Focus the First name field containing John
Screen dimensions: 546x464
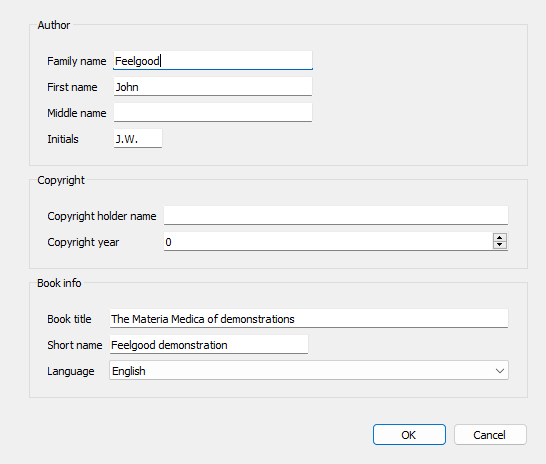[x=213, y=87]
